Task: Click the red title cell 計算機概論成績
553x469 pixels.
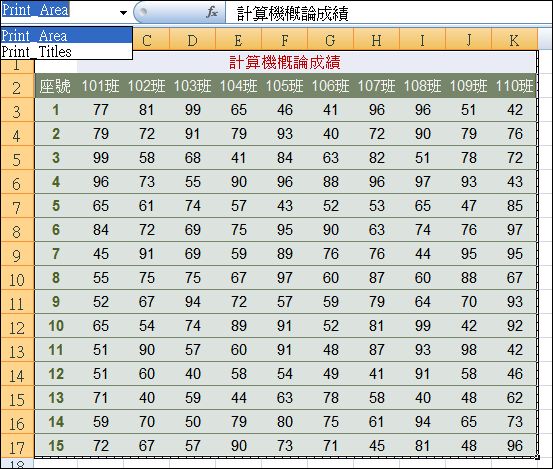Action: point(285,62)
